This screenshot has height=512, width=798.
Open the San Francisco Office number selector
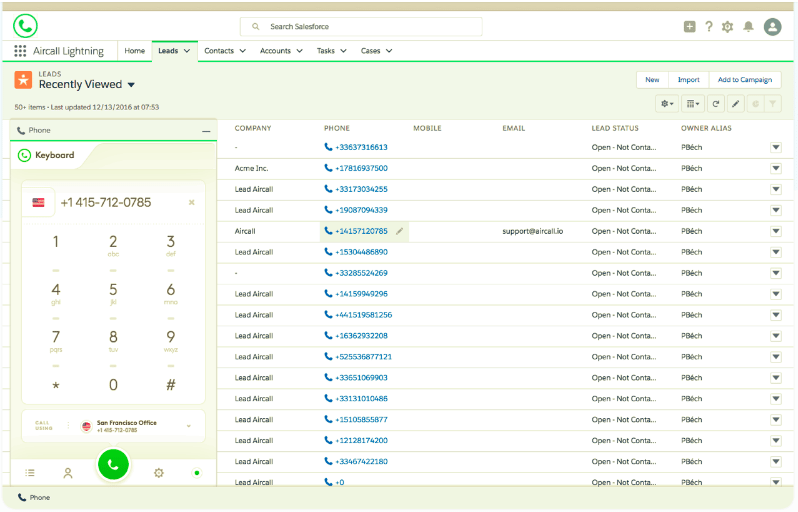coord(113,425)
